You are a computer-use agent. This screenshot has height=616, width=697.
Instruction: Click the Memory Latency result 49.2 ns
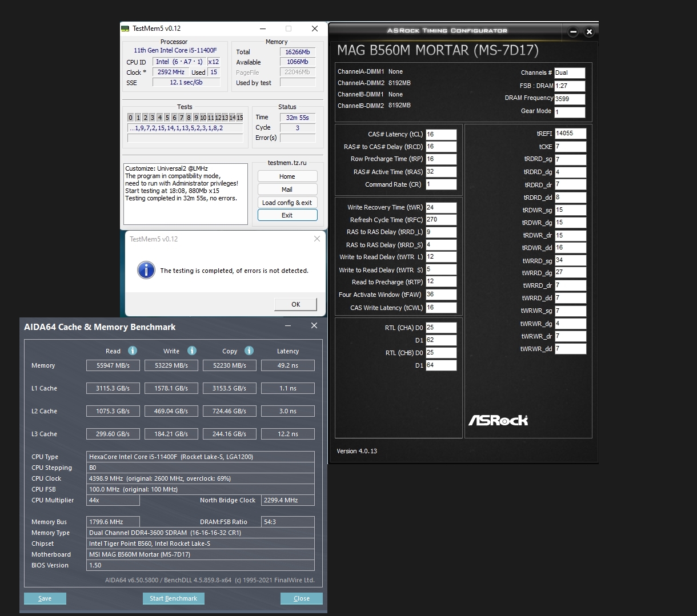point(288,365)
